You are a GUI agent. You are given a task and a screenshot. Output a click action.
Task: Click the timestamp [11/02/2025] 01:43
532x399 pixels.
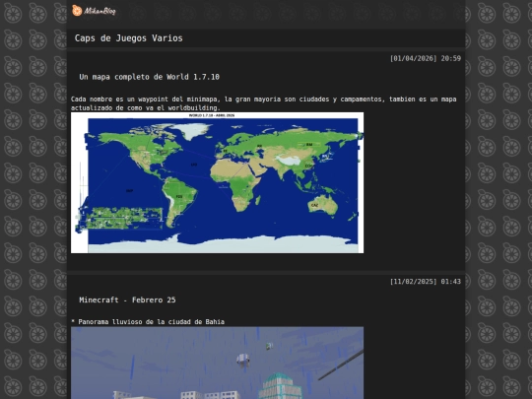pos(426,281)
